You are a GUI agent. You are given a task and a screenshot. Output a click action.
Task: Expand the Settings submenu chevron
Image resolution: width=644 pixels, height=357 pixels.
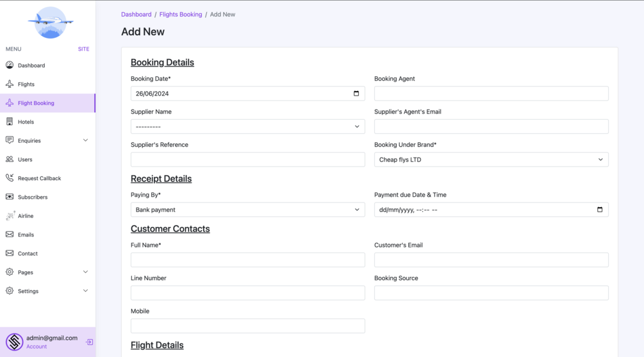(x=85, y=291)
